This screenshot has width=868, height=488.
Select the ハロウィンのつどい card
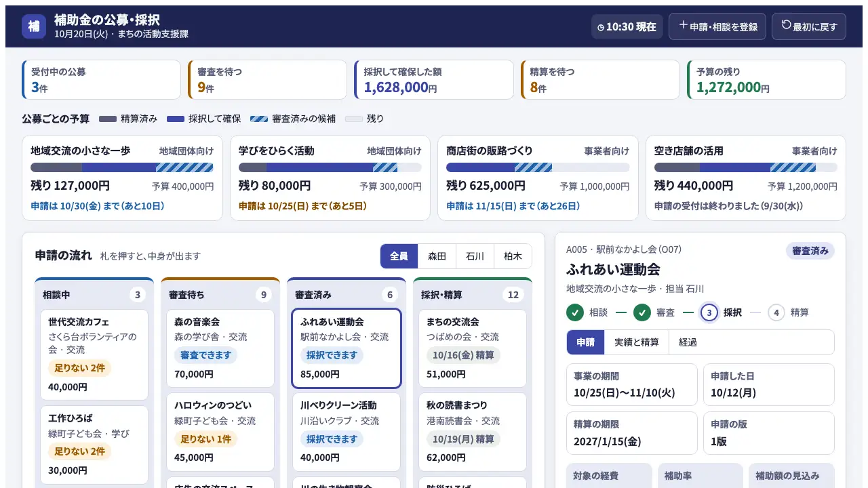(220, 432)
